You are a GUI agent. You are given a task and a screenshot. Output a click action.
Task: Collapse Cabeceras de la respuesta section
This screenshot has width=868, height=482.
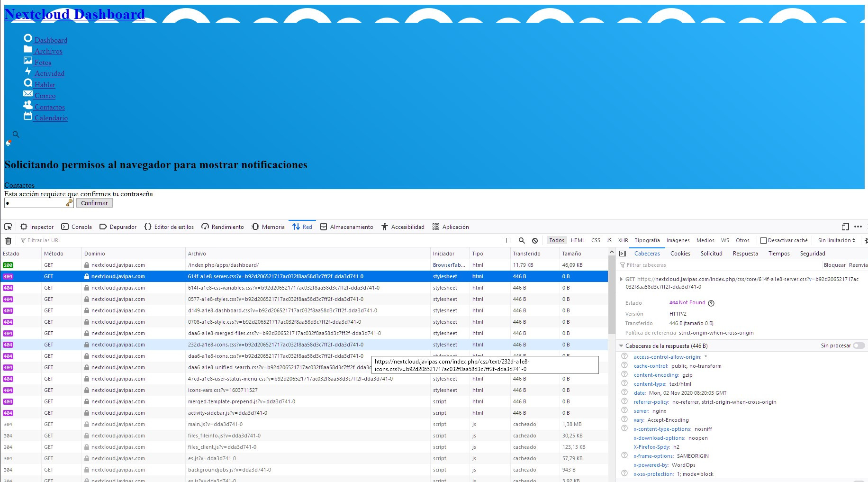pyautogui.click(x=621, y=346)
